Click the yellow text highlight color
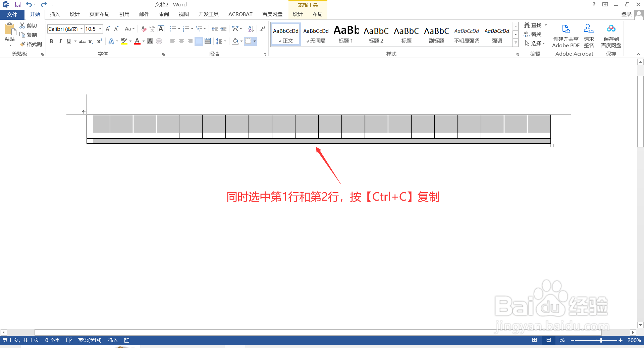Viewport: 644px width, 348px height. [x=124, y=41]
